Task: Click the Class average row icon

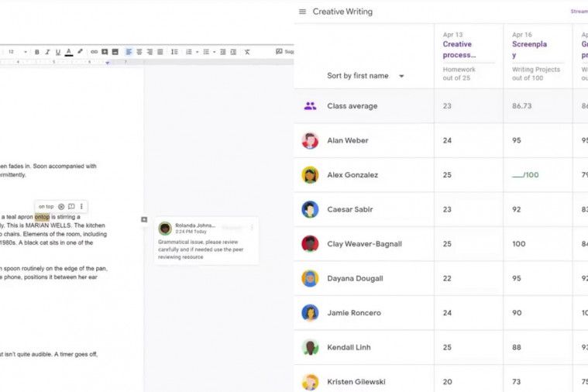Action: pos(310,106)
